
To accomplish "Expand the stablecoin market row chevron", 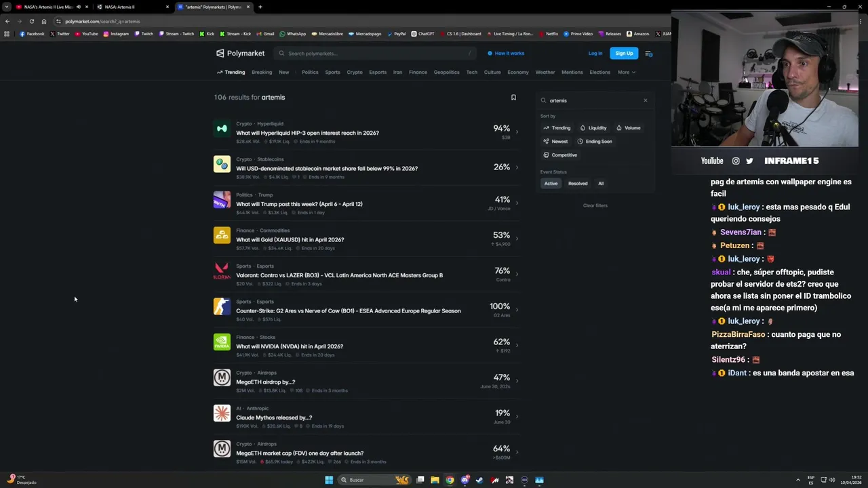I will 517,167.
